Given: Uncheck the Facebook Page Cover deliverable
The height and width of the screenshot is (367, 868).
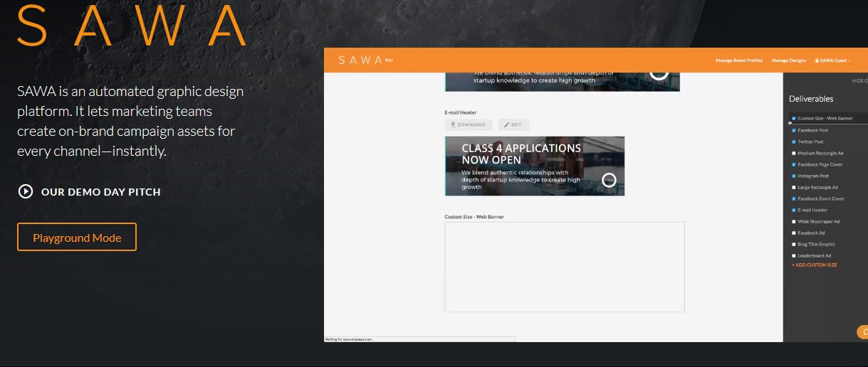Looking at the screenshot, I should pos(794,164).
